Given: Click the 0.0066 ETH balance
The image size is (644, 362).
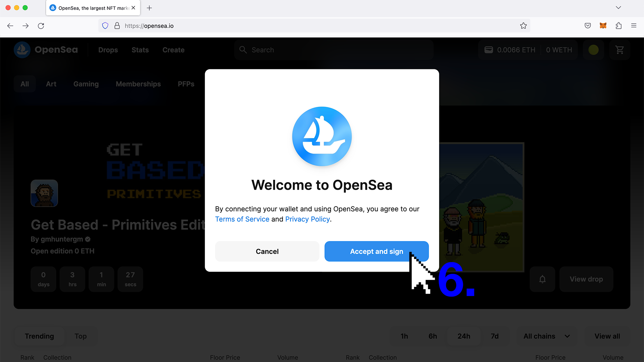Looking at the screenshot, I should 516,50.
